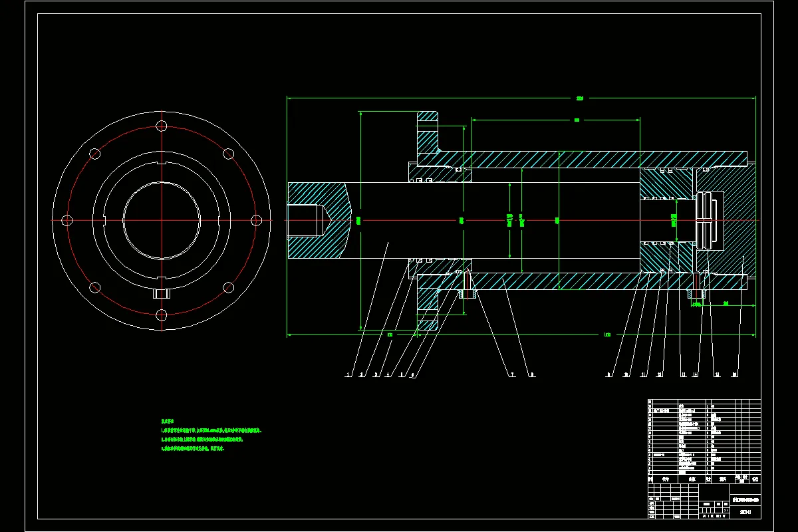Pick the leftmost bolt hole on flange view

66,220
